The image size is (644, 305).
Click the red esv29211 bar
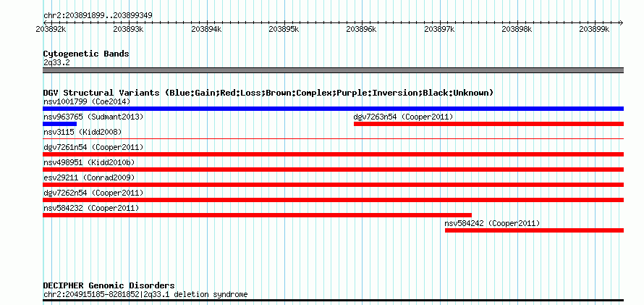tap(333, 185)
